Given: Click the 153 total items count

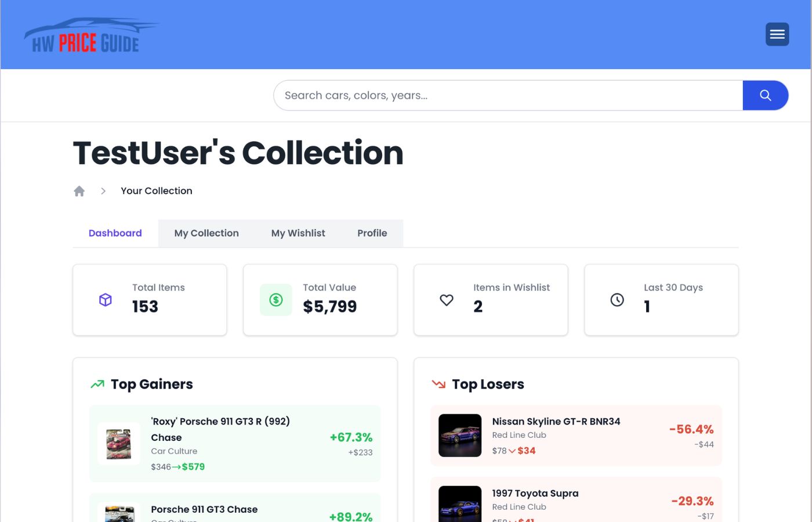Looking at the screenshot, I should [145, 306].
